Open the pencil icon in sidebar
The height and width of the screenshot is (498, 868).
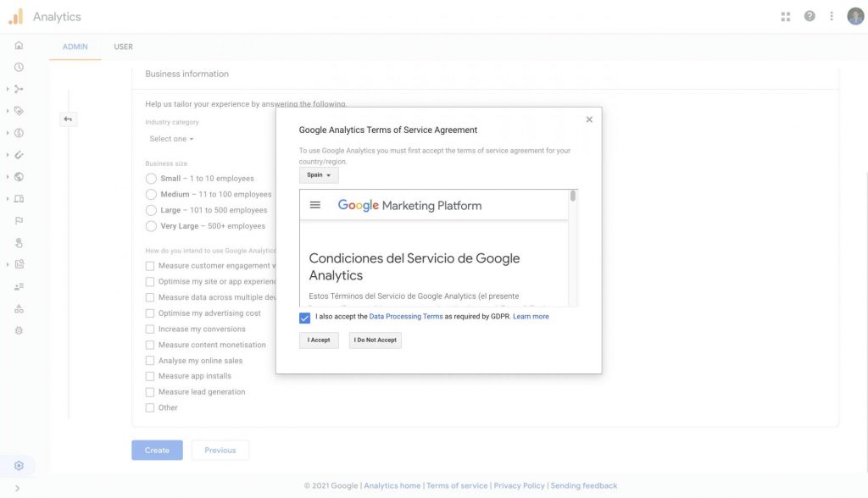click(19, 155)
